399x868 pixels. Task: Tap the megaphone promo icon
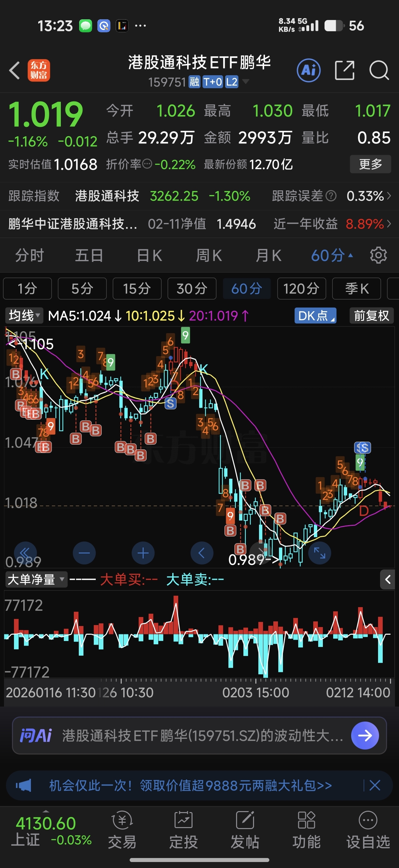tap(23, 785)
